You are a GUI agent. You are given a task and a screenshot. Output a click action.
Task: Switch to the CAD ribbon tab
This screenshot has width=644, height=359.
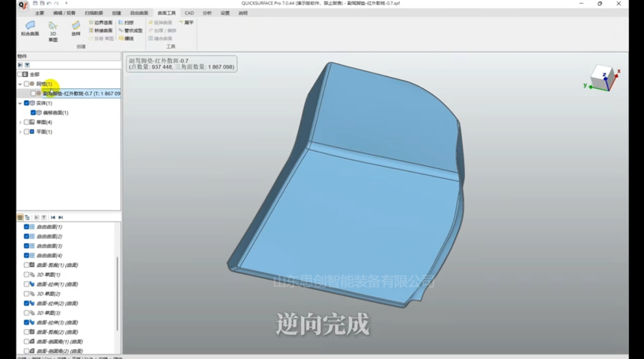pyautogui.click(x=189, y=13)
